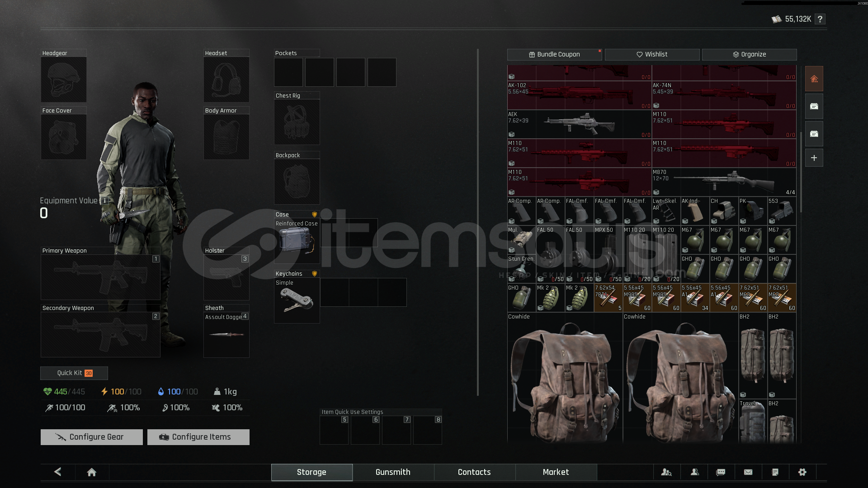Select the M870 12x70 shotgun
Screen dimensions: 868x488
[724, 182]
